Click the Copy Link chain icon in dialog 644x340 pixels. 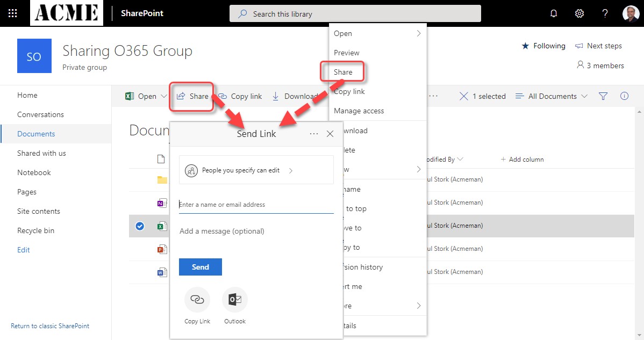point(197,299)
